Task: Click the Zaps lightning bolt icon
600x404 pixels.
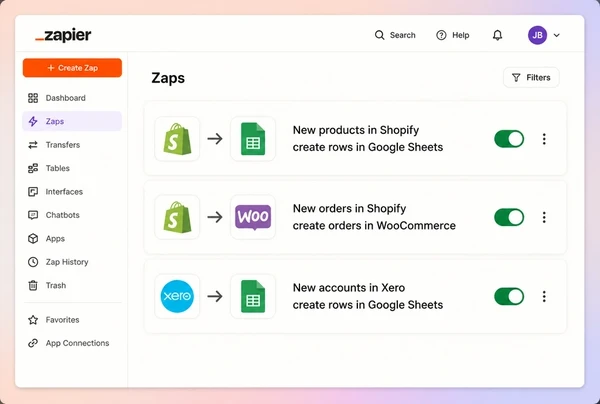Action: coord(33,121)
